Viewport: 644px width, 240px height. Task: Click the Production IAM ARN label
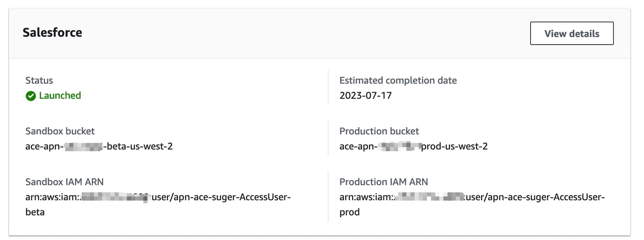pyautogui.click(x=383, y=182)
